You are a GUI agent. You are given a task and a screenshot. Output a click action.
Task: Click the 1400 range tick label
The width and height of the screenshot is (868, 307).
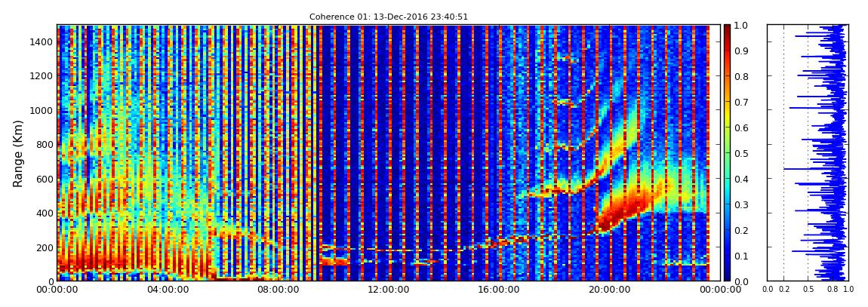[42, 42]
